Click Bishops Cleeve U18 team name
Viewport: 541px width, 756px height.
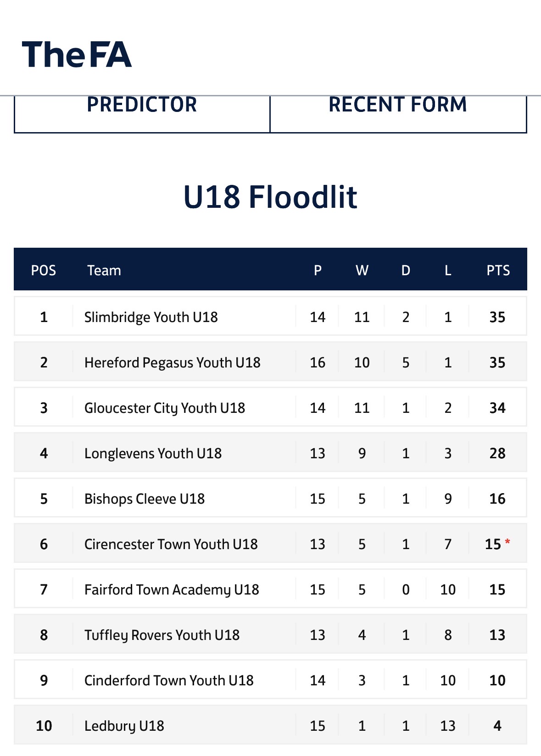(145, 499)
